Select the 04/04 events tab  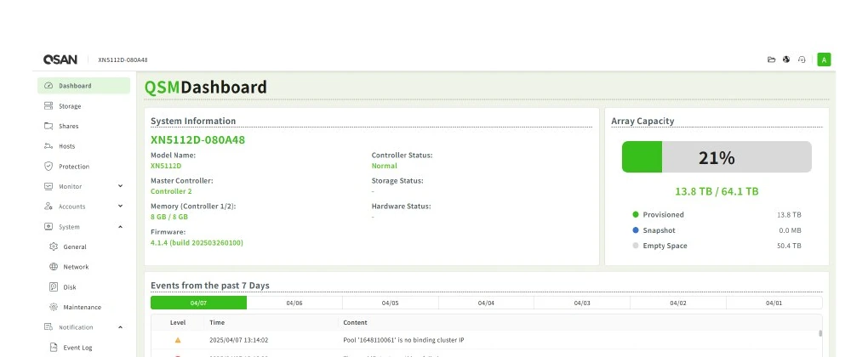coord(486,303)
